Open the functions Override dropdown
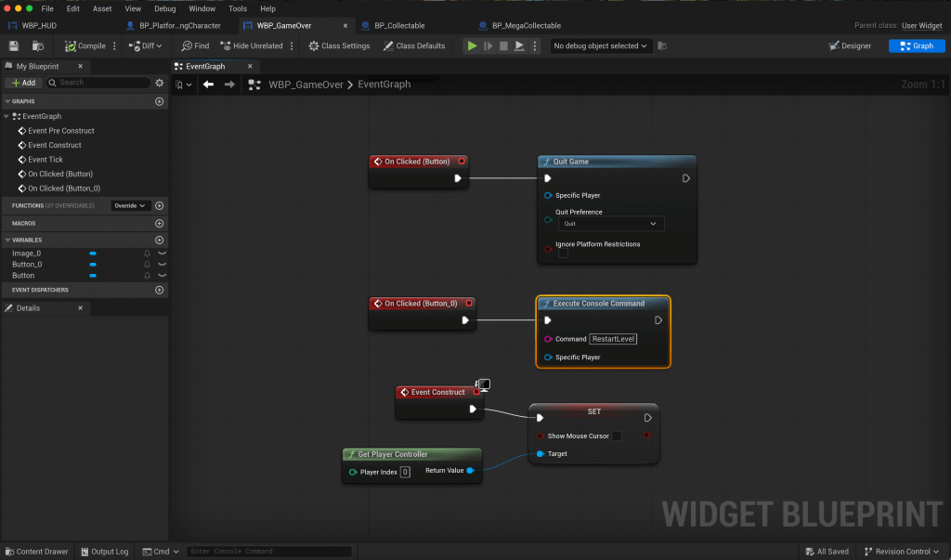Viewport: 951px width, 560px height. pos(130,205)
